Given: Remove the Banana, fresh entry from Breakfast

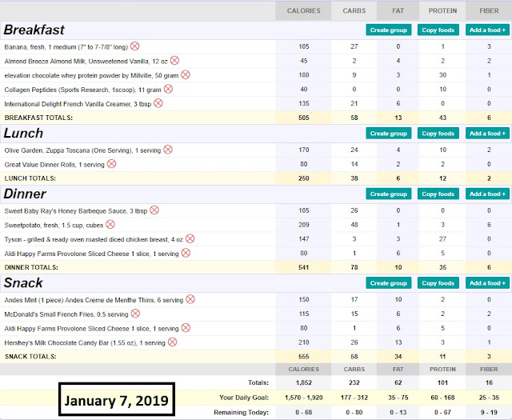Looking at the screenshot, I should [135, 46].
